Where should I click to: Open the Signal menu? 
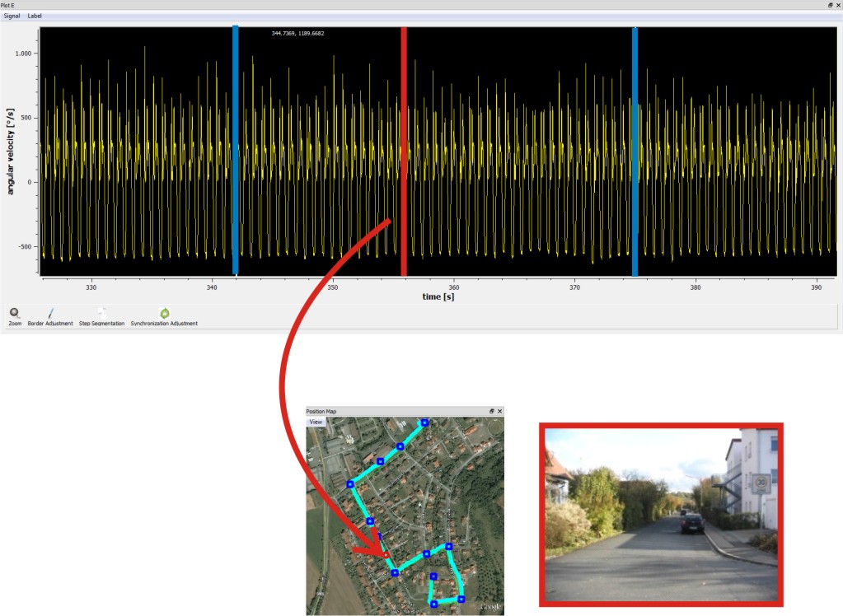12,16
